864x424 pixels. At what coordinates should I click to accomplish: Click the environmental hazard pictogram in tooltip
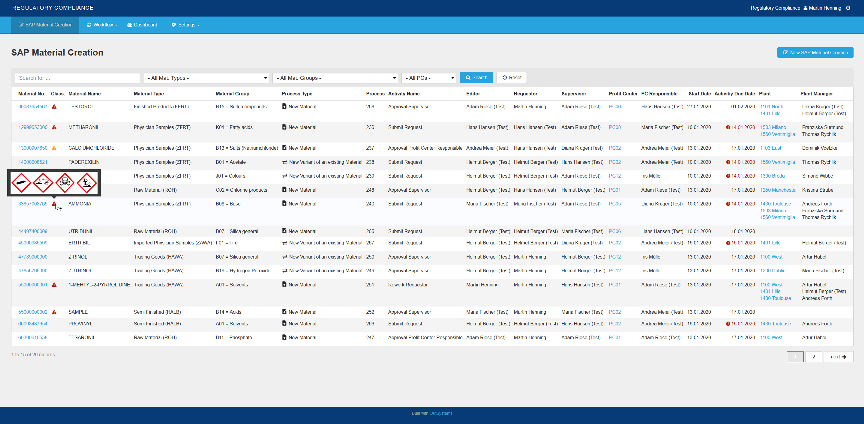86,183
